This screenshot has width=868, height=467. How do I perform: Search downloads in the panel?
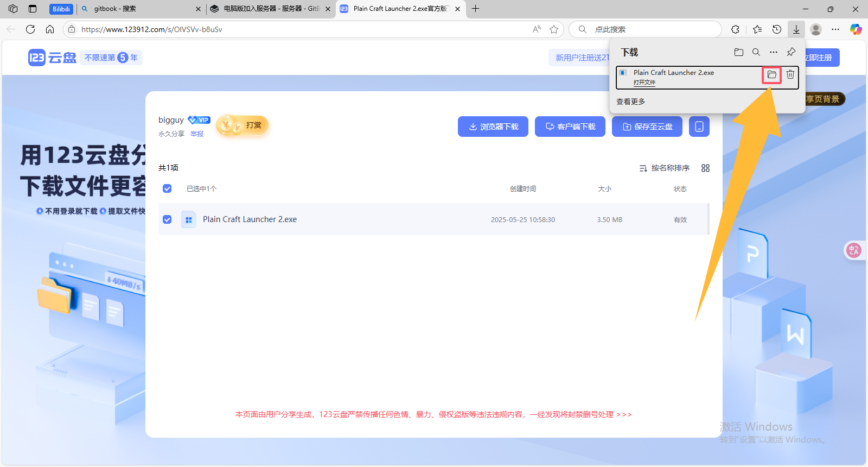756,52
